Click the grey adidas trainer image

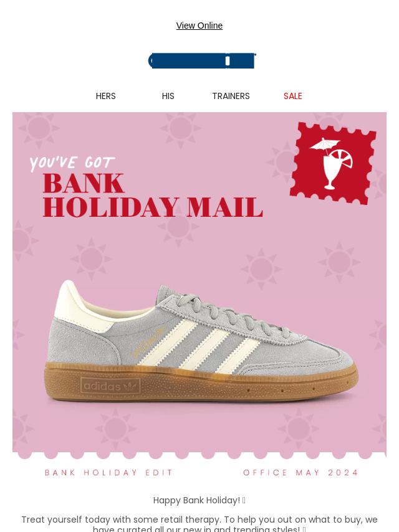tap(202, 341)
